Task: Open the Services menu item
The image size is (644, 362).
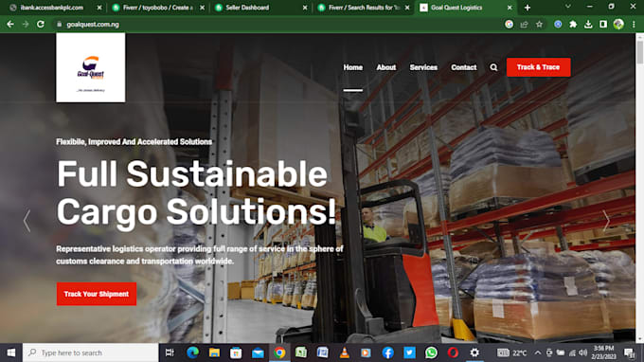Action: pos(423,67)
